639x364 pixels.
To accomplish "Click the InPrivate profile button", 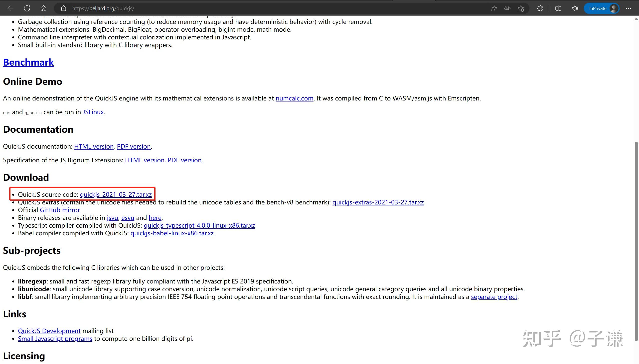I will [x=602, y=8].
